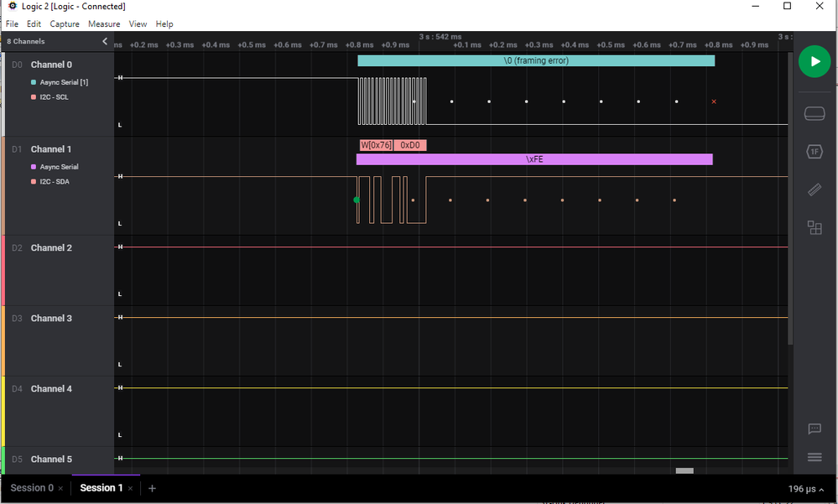Start capture with the green play button

[815, 61]
